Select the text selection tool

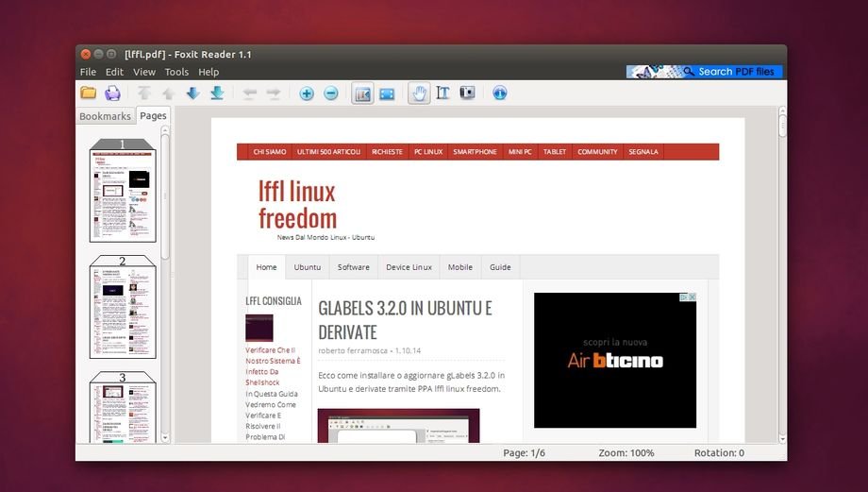442,93
